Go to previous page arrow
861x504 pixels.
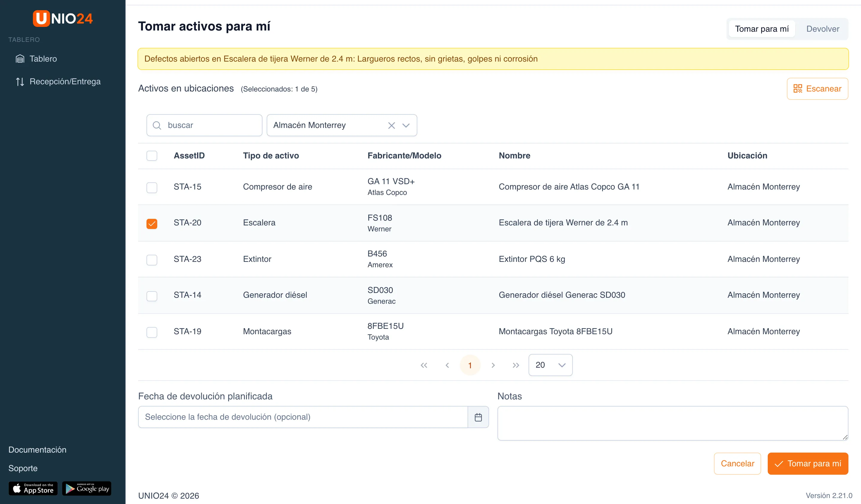[447, 365]
